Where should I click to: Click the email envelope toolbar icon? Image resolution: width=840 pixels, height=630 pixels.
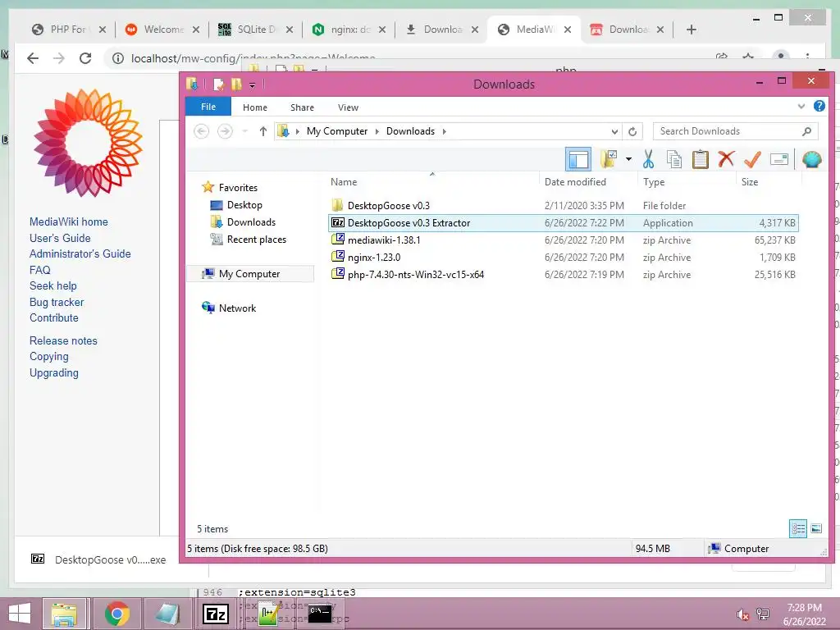pyautogui.click(x=779, y=159)
